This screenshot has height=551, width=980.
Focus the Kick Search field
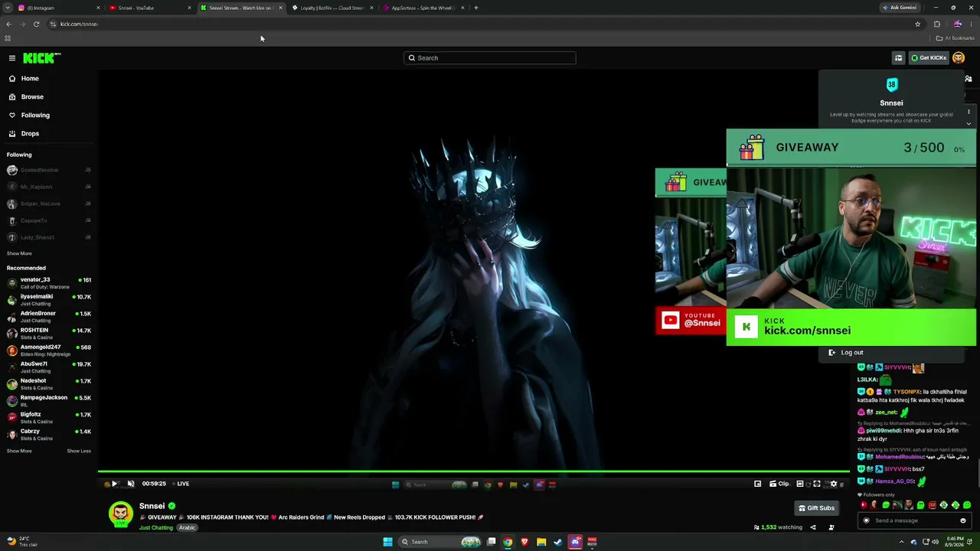[490, 58]
